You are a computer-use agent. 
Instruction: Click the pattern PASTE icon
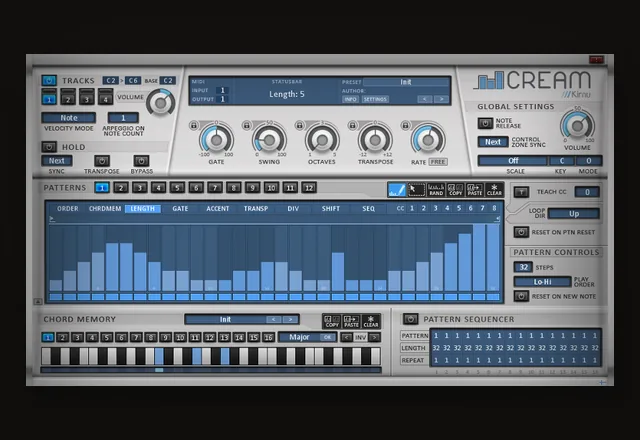tap(474, 190)
